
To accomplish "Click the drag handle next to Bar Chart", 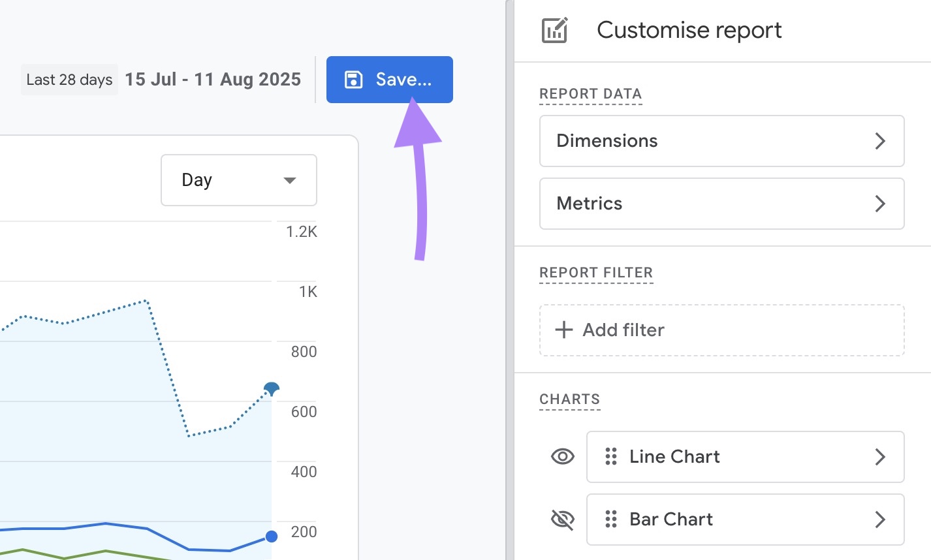I will (611, 520).
